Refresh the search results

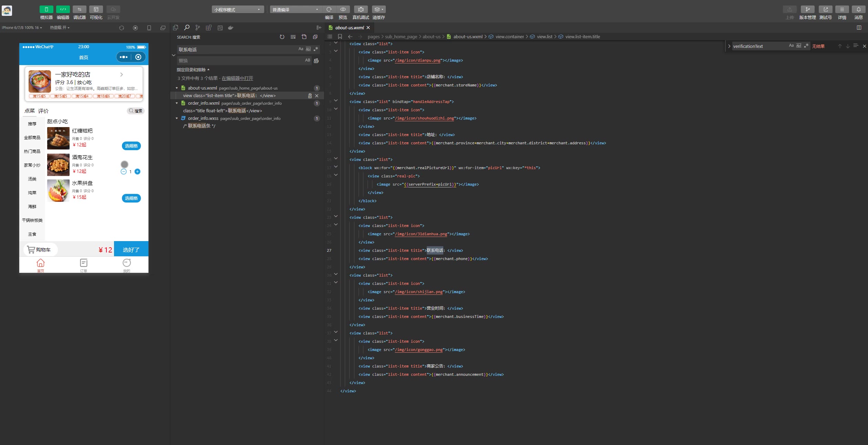pyautogui.click(x=282, y=37)
